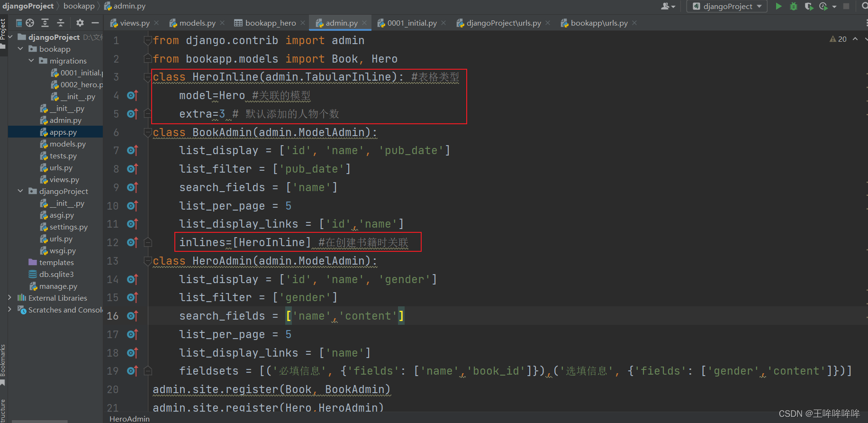The width and height of the screenshot is (868, 423).
Task: Click override gutter icon on line 12
Action: (x=132, y=242)
